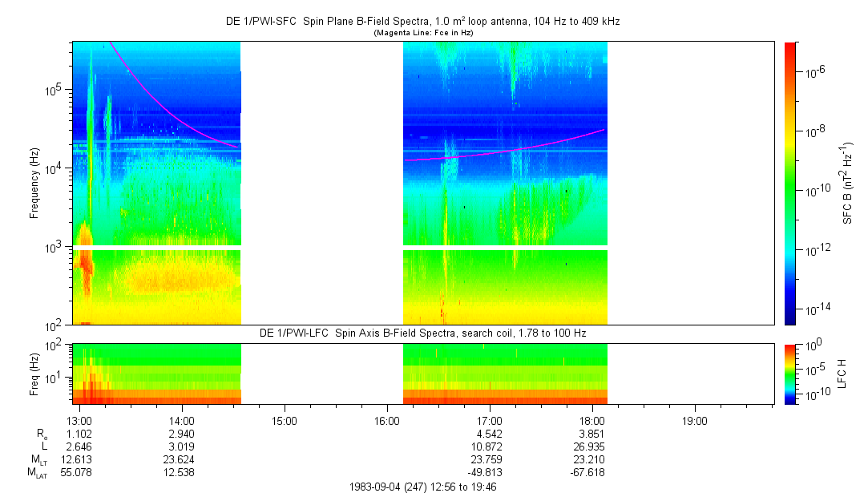Click the LFC H color bar
This screenshot has height=497, width=868.
[790, 373]
